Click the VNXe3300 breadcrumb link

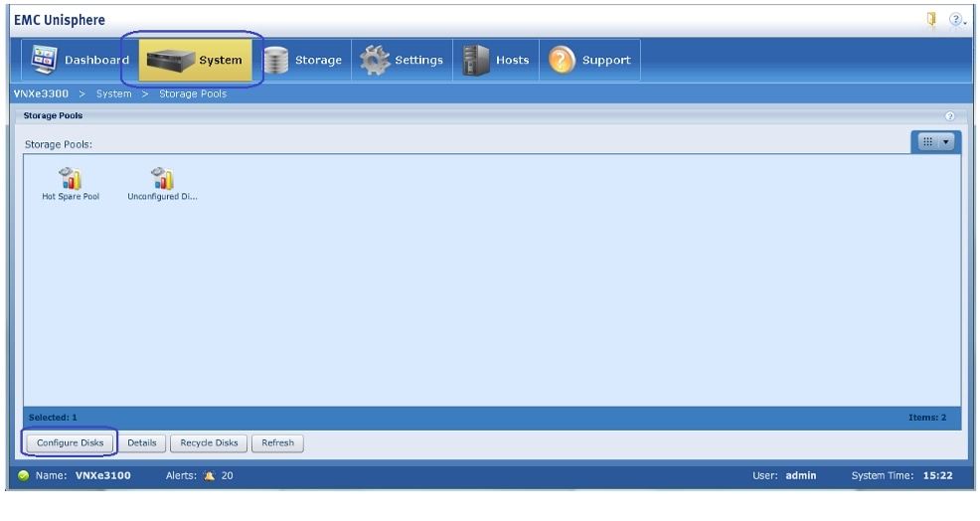point(42,93)
